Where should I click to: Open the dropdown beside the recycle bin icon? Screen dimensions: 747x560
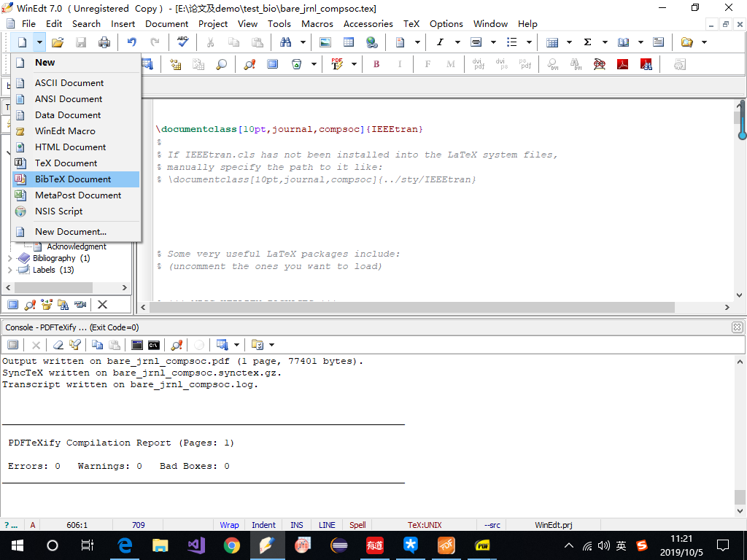coord(314,64)
